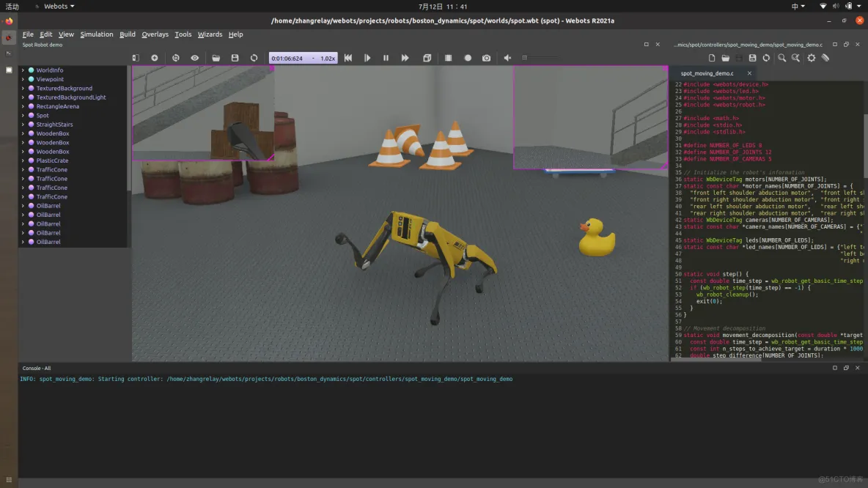The height and width of the screenshot is (488, 868).
Task: Expand the Spot node in scene tree
Action: [23, 116]
